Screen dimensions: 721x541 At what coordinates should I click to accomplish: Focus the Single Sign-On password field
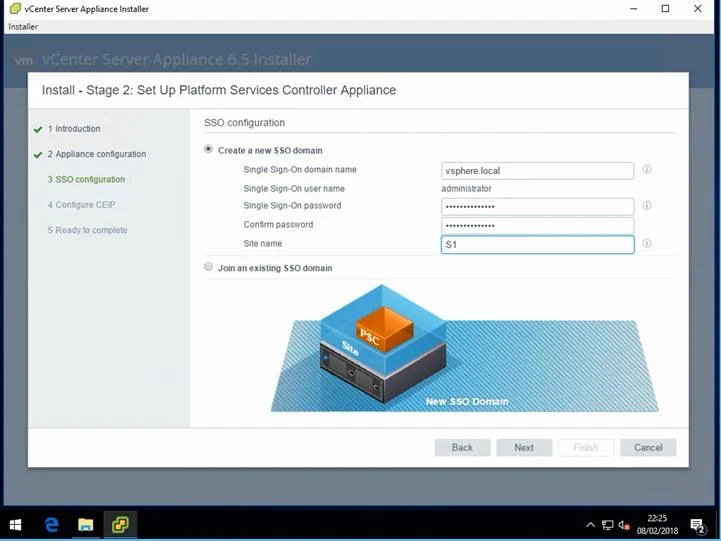click(538, 206)
